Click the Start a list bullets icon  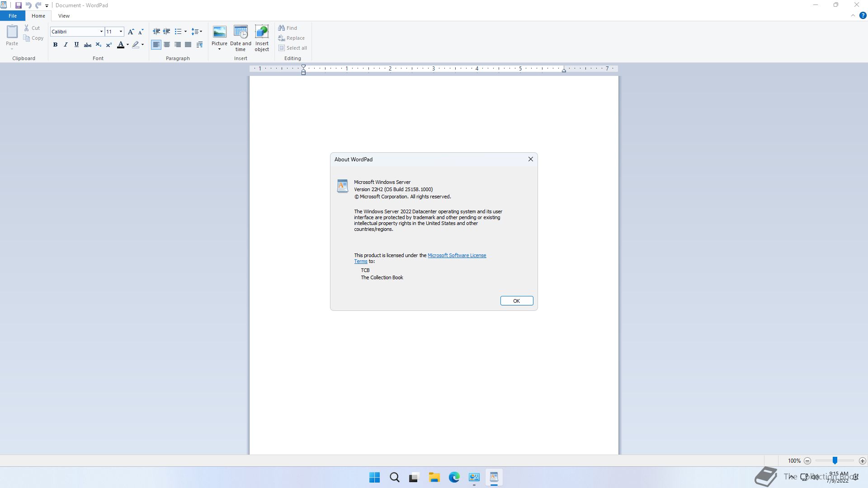(178, 32)
